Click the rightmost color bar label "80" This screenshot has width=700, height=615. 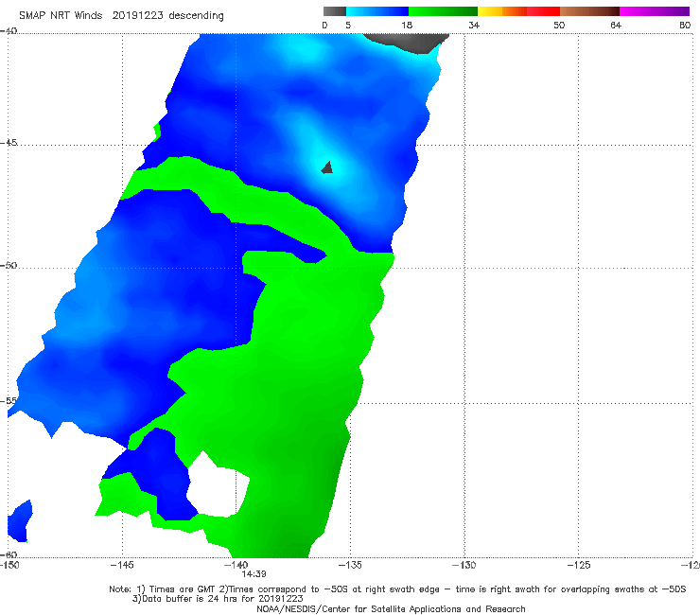[685, 26]
